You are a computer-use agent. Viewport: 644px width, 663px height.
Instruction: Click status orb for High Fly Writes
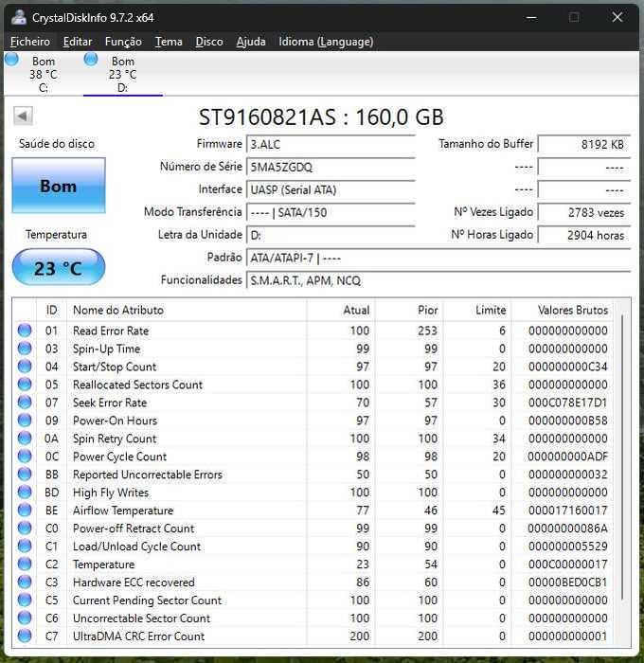[x=25, y=492]
